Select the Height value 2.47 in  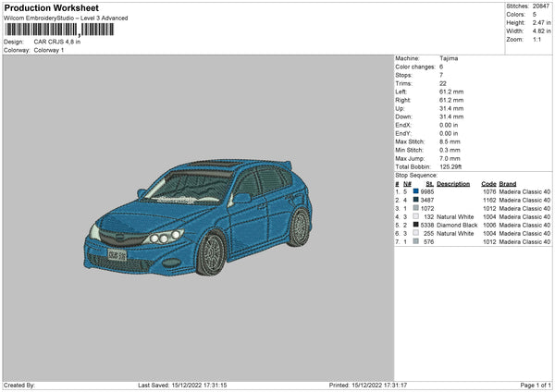tap(541, 22)
